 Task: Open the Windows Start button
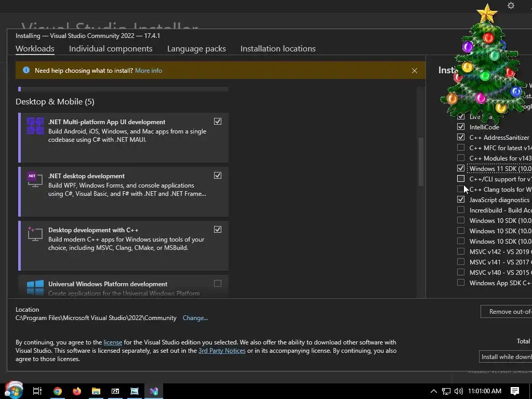click(14, 390)
